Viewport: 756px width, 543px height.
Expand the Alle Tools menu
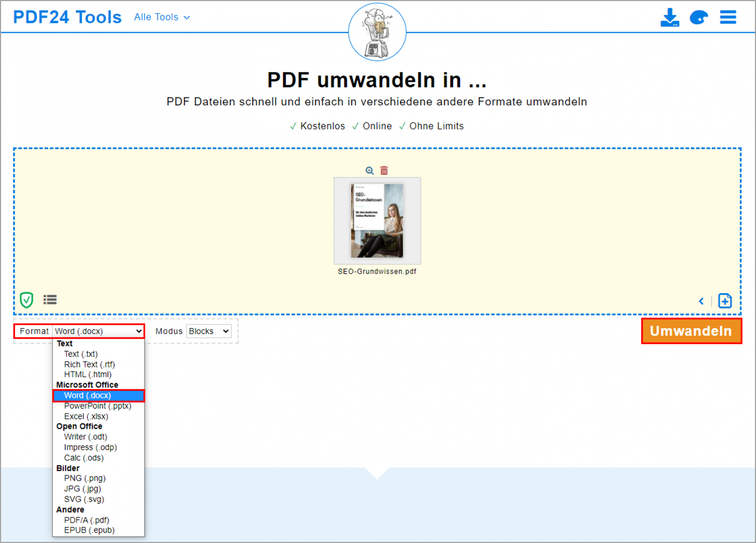pyautogui.click(x=162, y=17)
